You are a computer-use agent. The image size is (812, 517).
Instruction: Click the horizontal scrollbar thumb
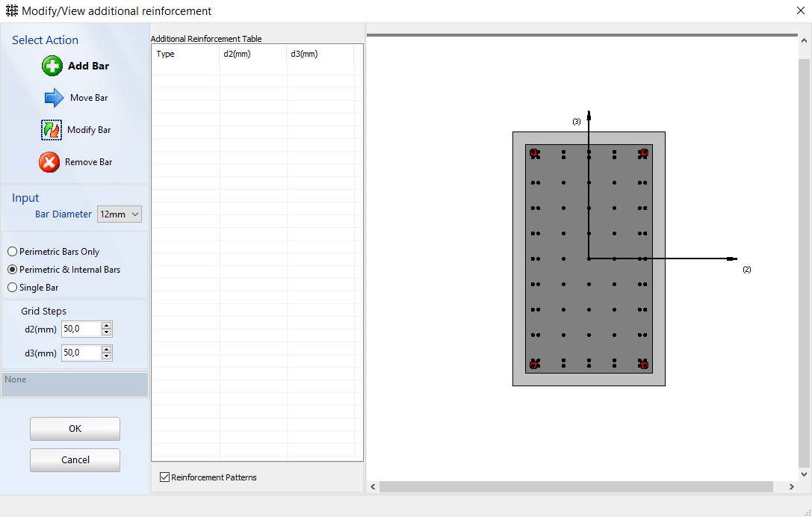[576, 487]
